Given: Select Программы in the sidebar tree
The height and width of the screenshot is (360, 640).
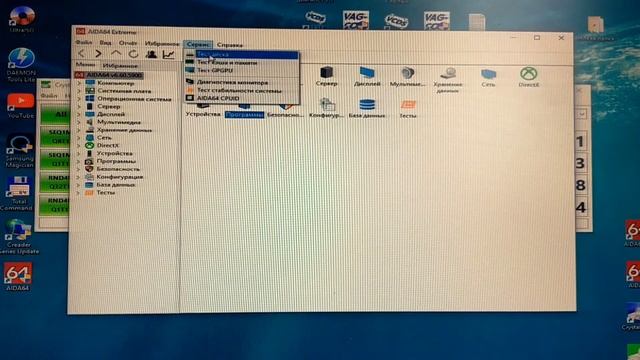Looking at the screenshot, I should click(x=116, y=161).
